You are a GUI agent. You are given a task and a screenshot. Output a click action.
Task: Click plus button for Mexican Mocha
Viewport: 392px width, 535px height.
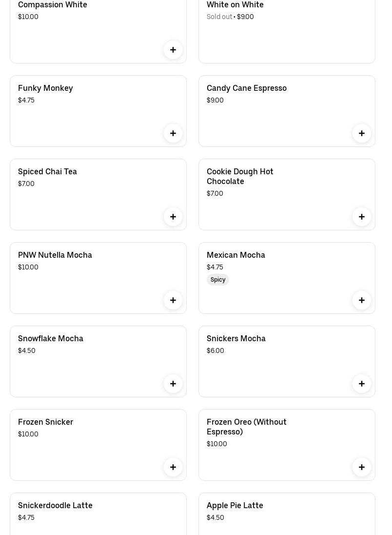[362, 300]
